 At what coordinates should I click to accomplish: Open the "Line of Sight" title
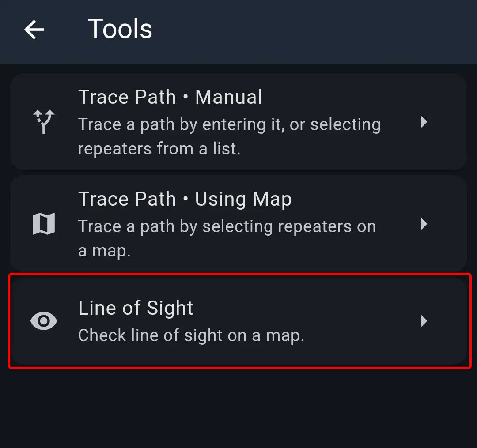[136, 308]
